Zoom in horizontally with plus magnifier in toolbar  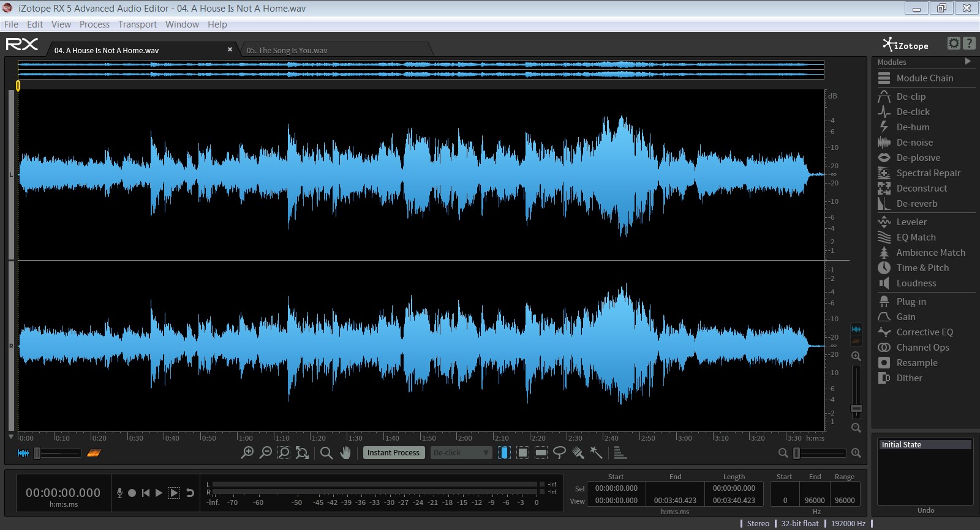click(x=247, y=453)
